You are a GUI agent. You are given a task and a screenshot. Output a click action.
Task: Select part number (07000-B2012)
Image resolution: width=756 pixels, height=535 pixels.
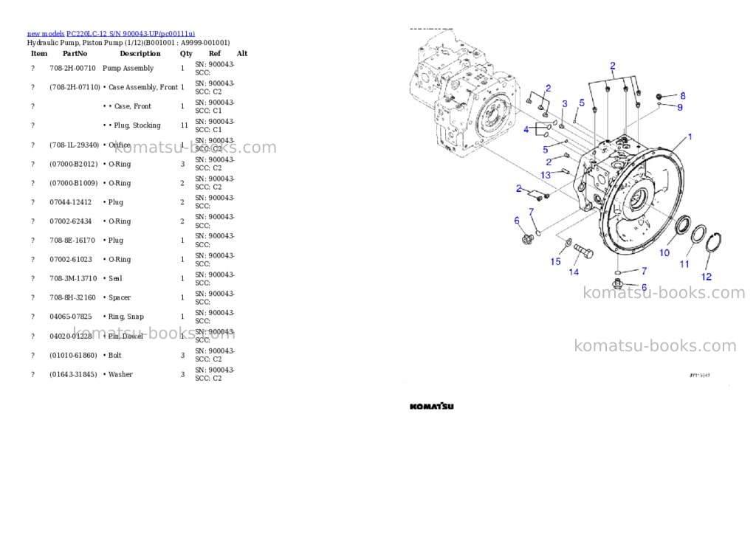(73, 165)
